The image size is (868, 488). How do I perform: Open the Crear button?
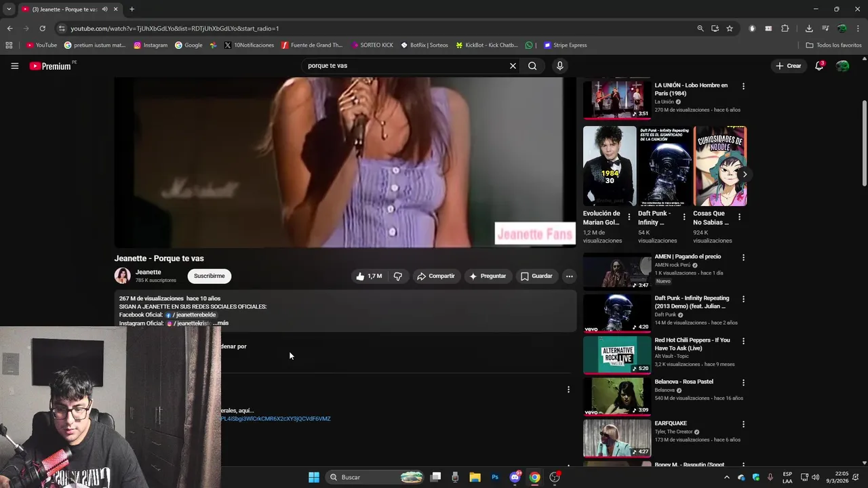789,66
